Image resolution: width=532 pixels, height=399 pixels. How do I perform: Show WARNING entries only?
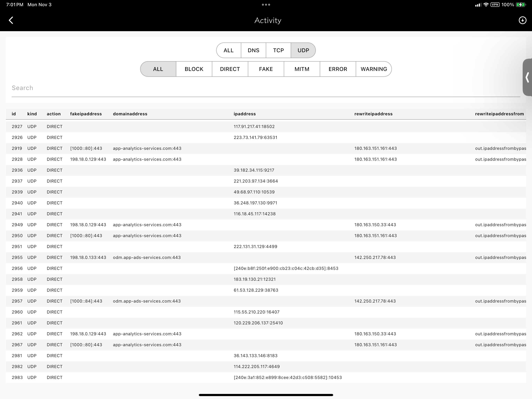(x=374, y=69)
